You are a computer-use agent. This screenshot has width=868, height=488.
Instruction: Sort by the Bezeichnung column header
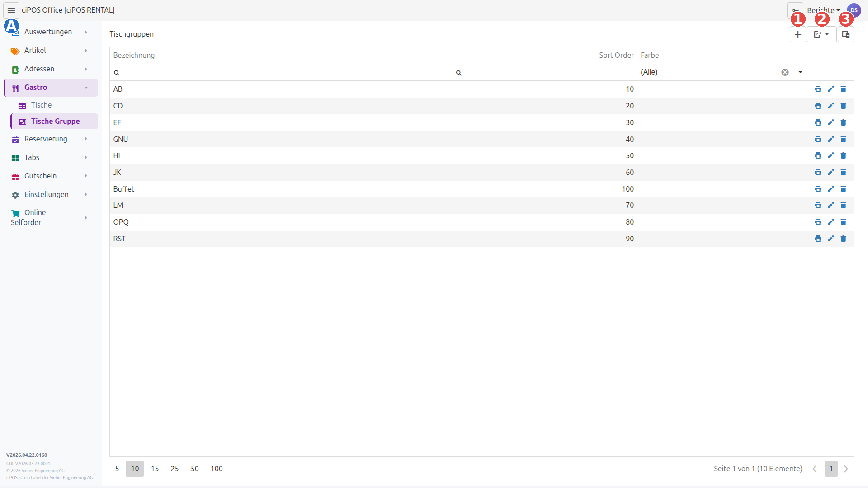tap(281, 56)
